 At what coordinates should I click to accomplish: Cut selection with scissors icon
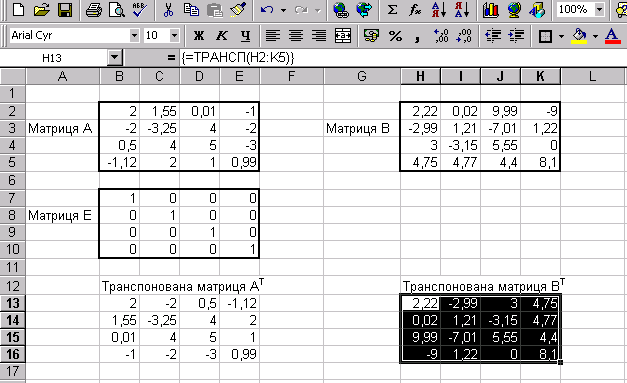[168, 9]
